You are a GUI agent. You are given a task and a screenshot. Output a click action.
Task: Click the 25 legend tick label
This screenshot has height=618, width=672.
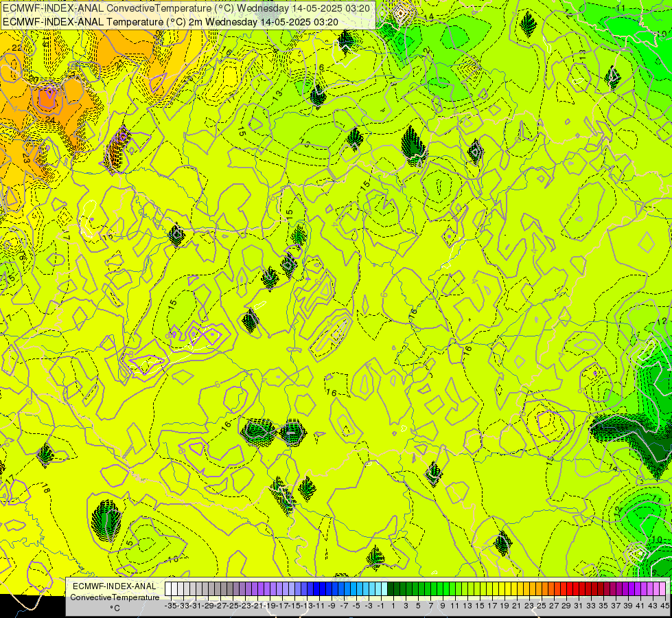click(542, 606)
